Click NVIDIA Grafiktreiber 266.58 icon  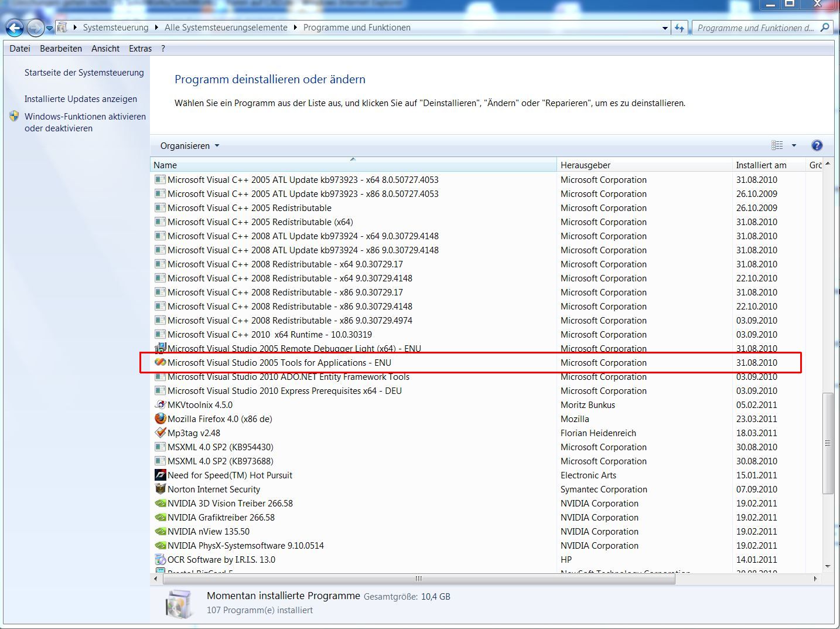coord(161,517)
